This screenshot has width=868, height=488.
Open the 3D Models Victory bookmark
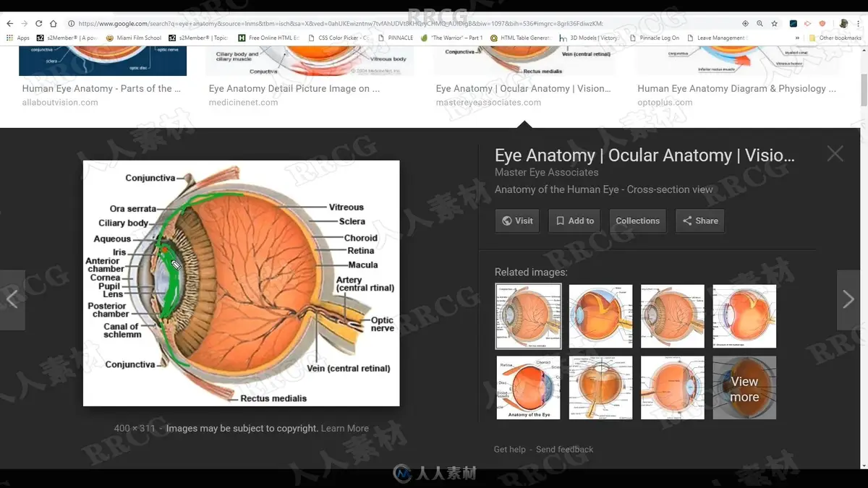point(588,38)
